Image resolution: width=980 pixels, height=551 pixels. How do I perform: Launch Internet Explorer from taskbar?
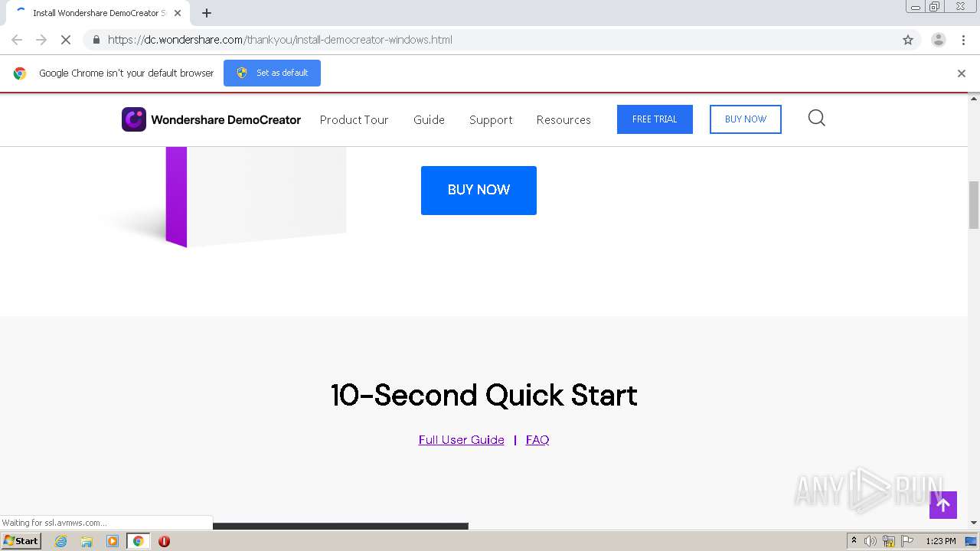(x=61, y=541)
